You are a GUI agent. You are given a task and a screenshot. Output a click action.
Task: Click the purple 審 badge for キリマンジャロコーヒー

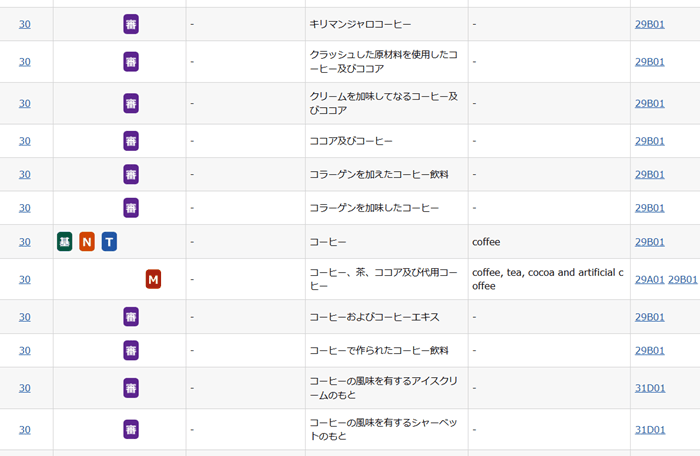pos(131,24)
